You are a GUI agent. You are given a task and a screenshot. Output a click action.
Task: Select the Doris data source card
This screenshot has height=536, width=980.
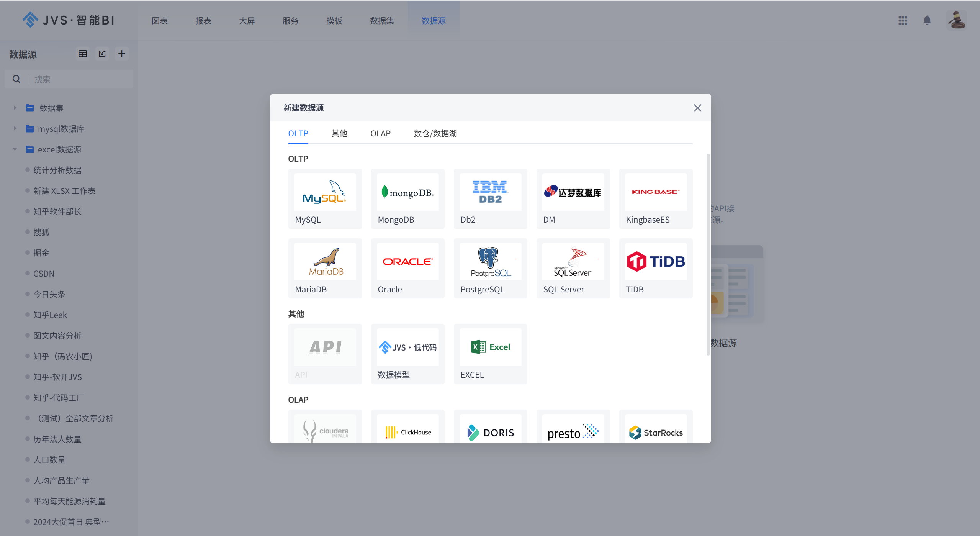click(x=490, y=426)
